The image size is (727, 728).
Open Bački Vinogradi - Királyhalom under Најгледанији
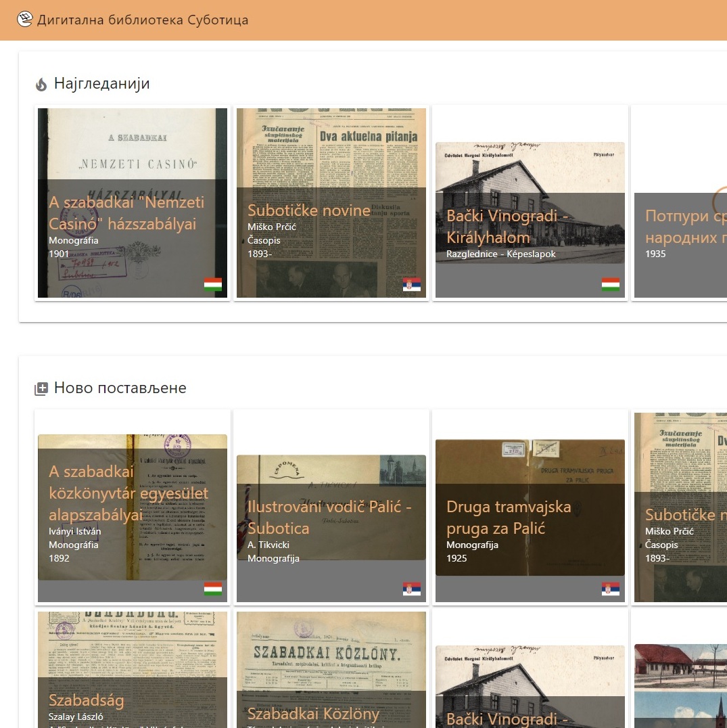(508, 227)
